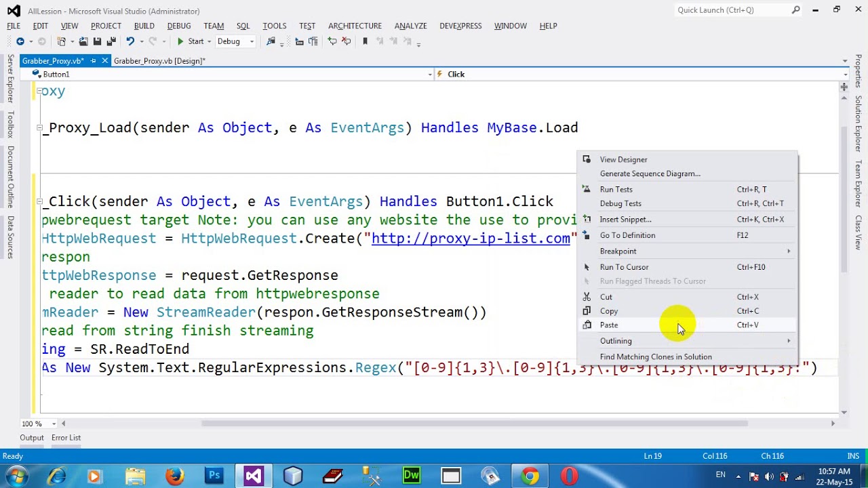Screen dimensions: 868x488
Task: Collapse the _Click sub code region
Action: pos(39,201)
